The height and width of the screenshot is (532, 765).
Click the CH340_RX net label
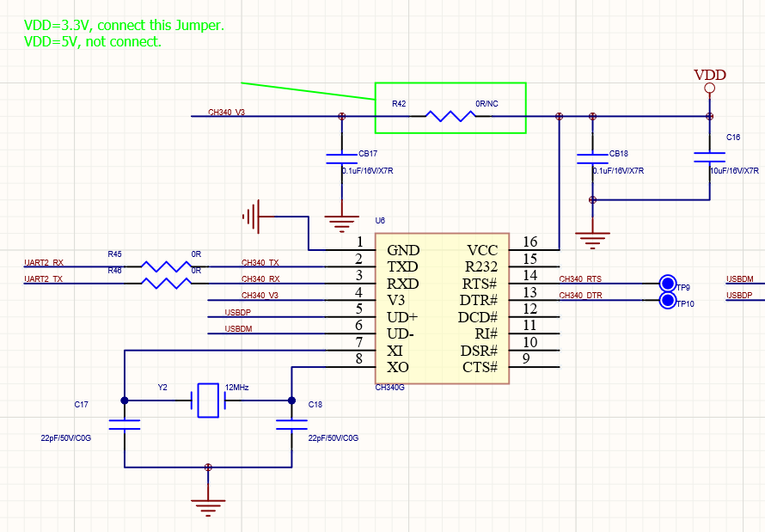coord(260,279)
